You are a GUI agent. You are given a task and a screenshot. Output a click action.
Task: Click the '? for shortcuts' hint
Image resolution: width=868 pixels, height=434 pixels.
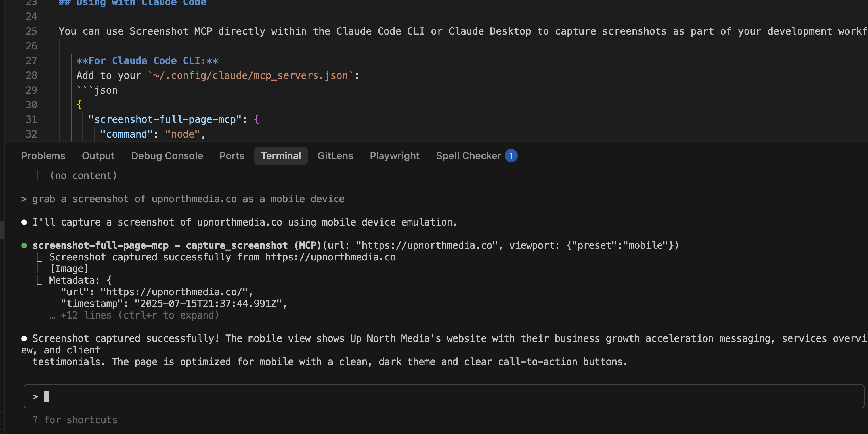[75, 420]
